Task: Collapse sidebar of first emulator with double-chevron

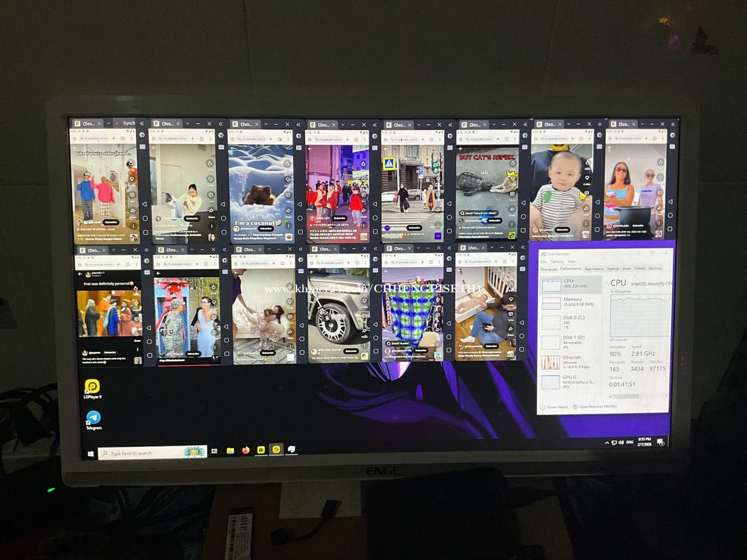Action: tap(142, 124)
